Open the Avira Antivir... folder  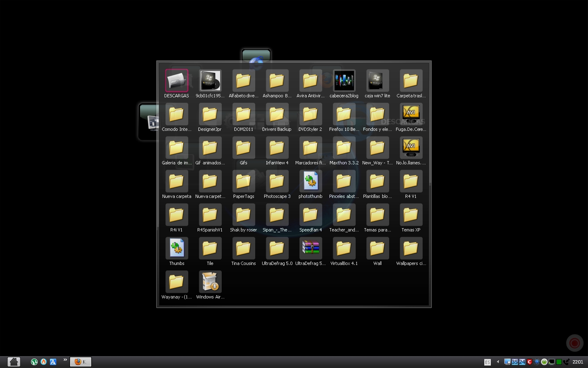(310, 81)
